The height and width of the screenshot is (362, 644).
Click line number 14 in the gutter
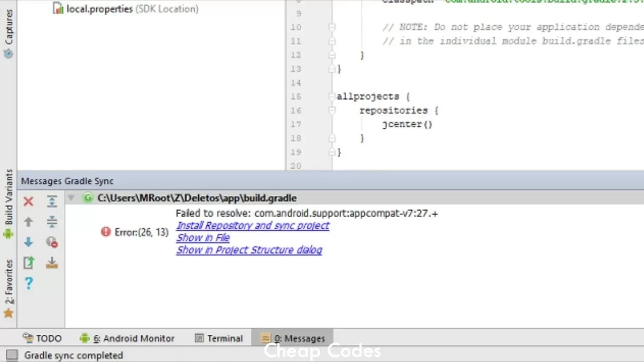295,82
